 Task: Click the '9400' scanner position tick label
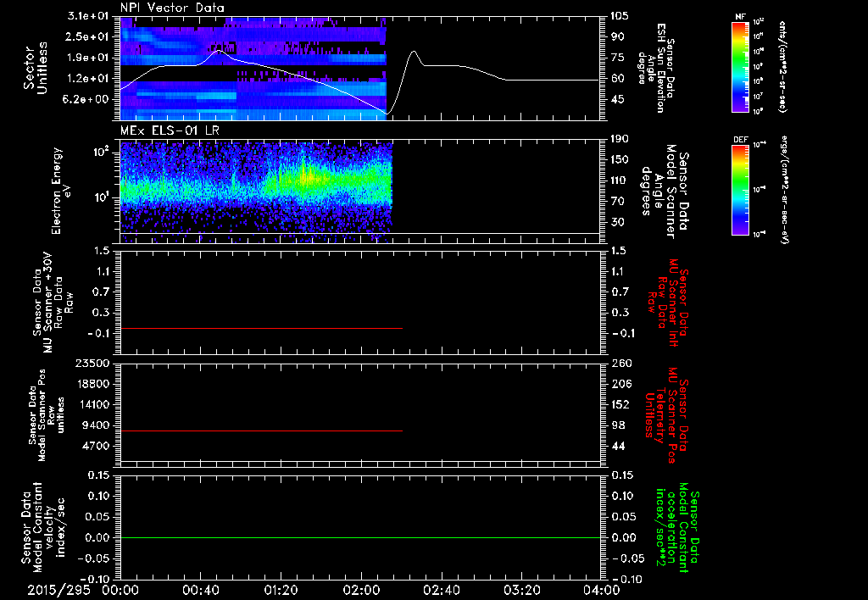pos(95,425)
